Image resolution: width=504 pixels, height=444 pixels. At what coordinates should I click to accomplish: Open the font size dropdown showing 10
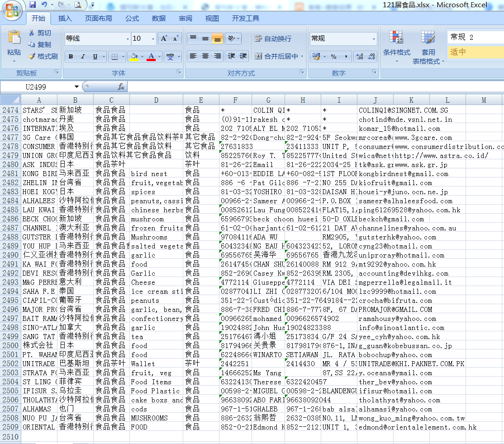153,38
